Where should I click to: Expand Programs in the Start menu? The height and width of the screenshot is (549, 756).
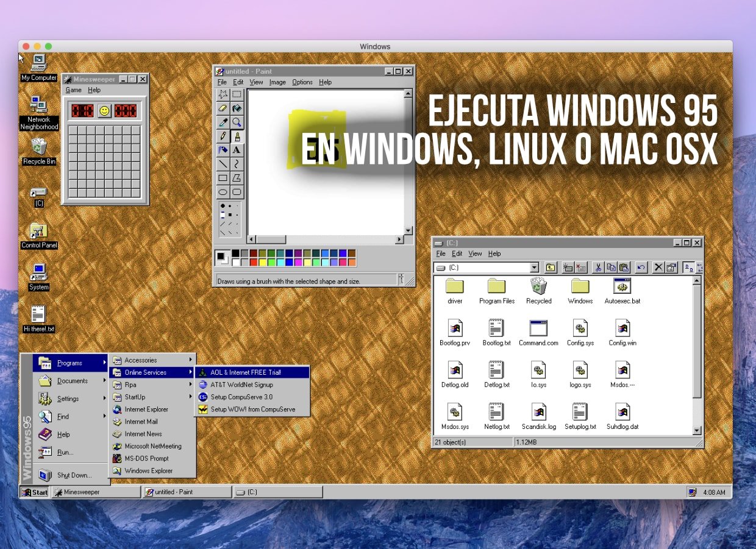click(71, 363)
